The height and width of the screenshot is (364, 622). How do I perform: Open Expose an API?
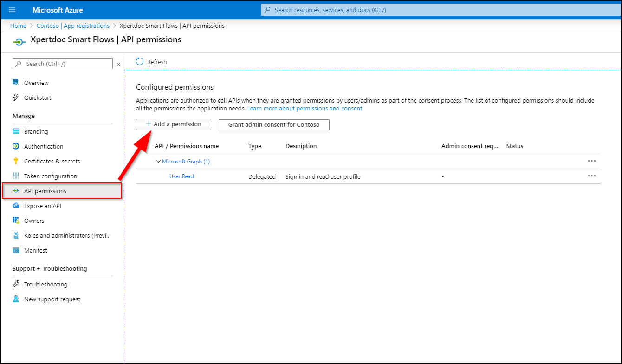(43, 206)
